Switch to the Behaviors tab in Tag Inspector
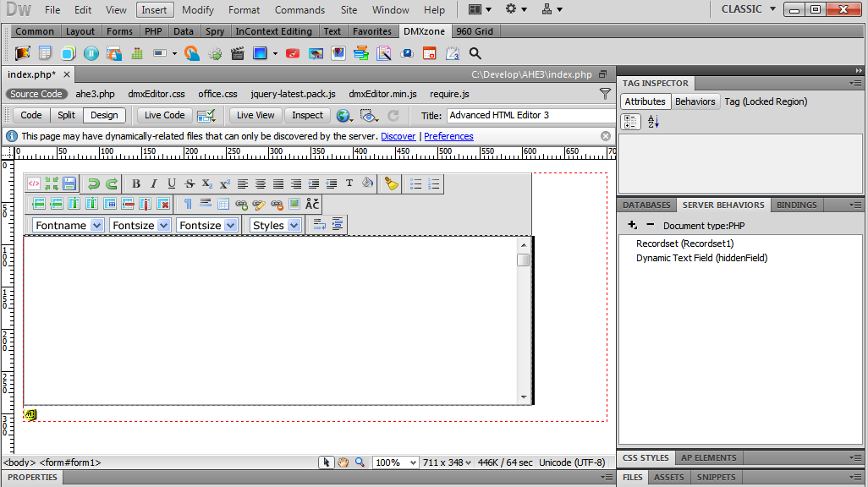This screenshot has width=868, height=487. tap(695, 101)
